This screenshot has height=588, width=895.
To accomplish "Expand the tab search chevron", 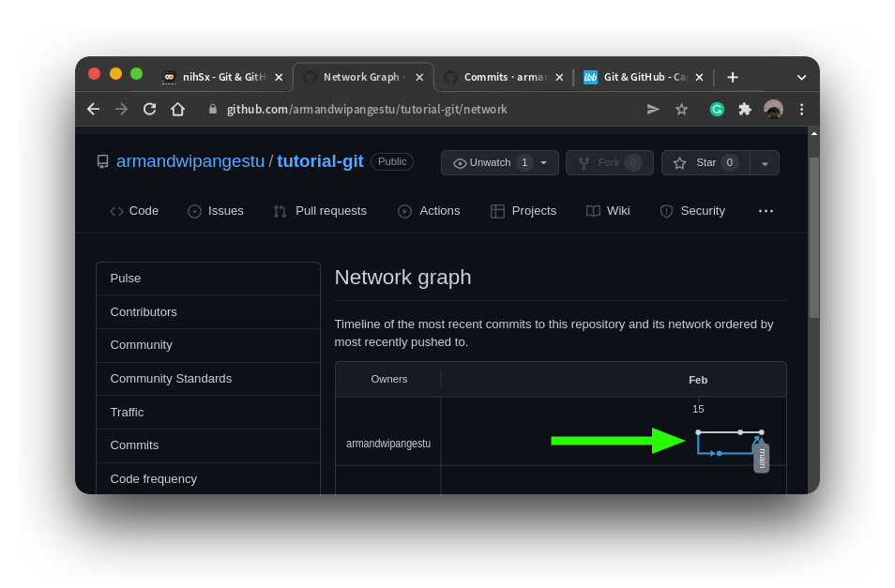I will click(801, 77).
